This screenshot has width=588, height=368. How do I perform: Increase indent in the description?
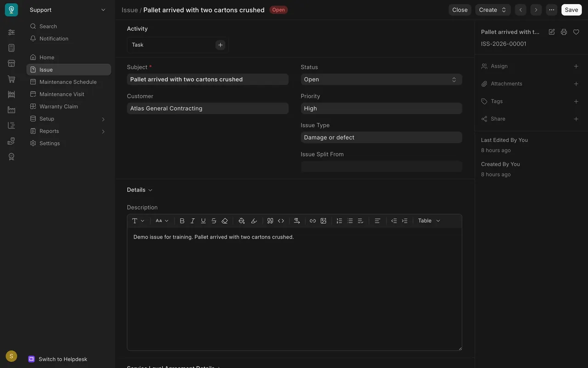click(405, 221)
